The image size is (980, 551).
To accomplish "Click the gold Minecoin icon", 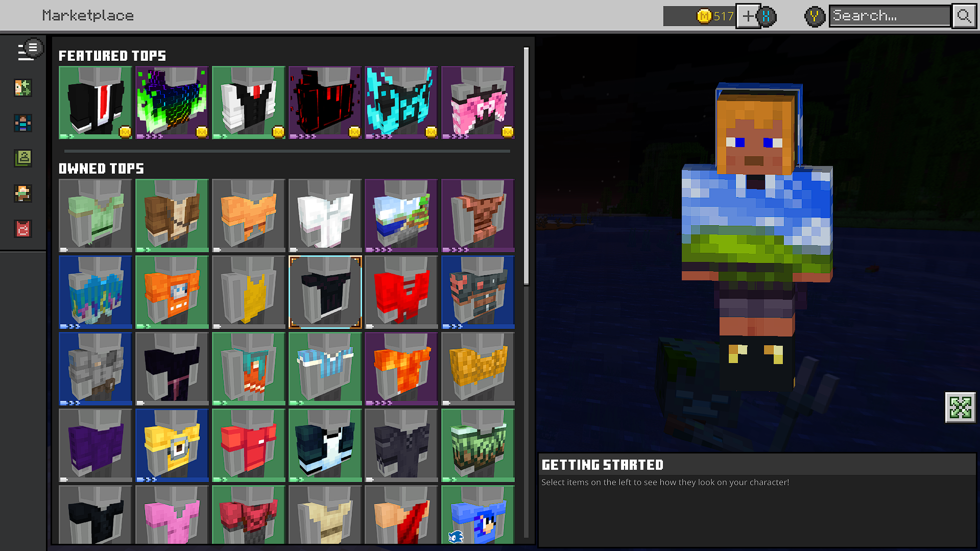I will click(704, 16).
